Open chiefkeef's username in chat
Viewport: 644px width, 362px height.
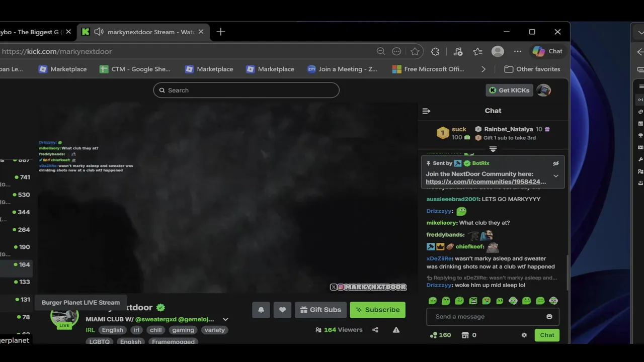[469, 246]
